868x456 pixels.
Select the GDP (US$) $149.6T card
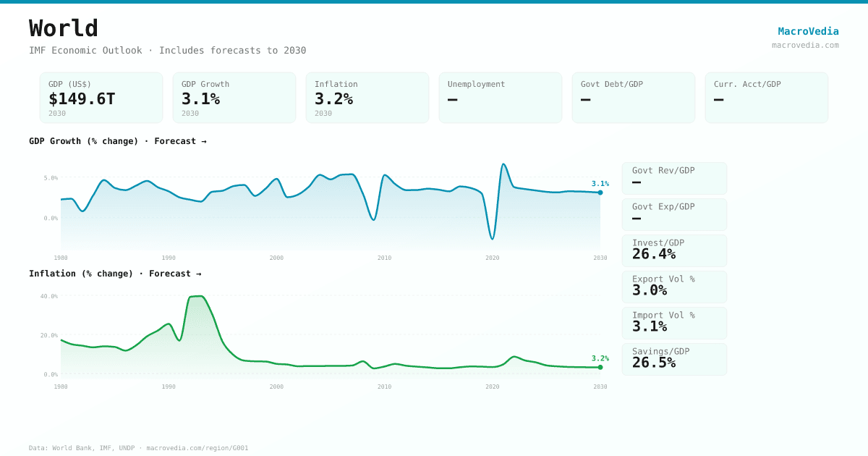pos(101,98)
